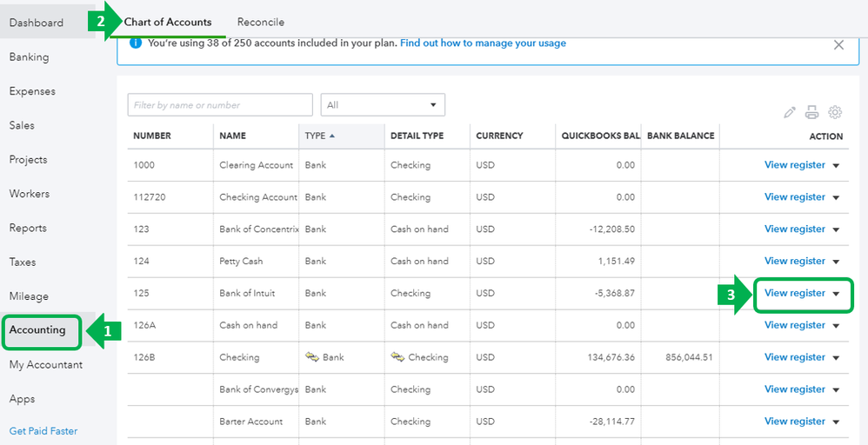Open Taxes in the sidebar
This screenshot has height=445, width=868.
click(x=23, y=262)
